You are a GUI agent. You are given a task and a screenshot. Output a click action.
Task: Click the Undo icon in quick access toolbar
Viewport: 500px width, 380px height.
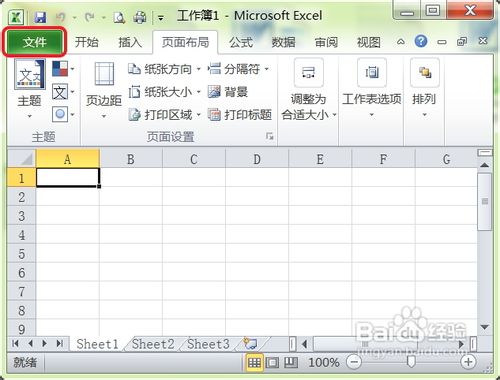click(x=61, y=17)
